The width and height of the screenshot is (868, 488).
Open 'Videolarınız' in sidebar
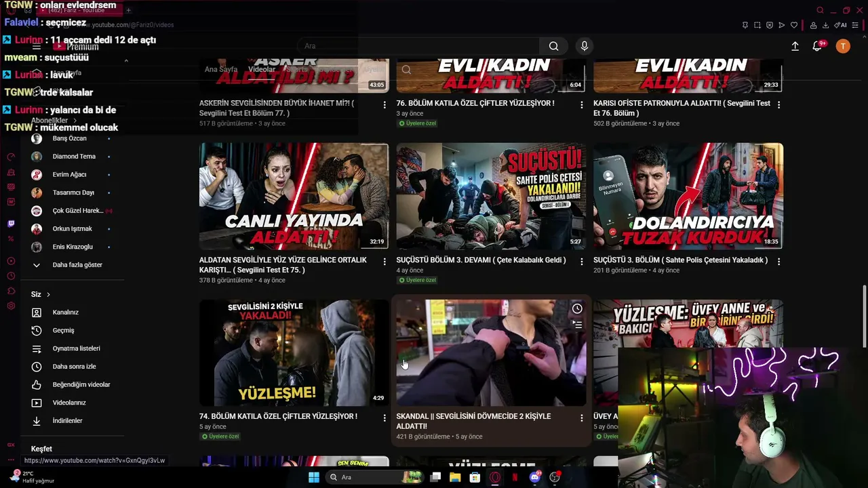[x=73, y=403]
